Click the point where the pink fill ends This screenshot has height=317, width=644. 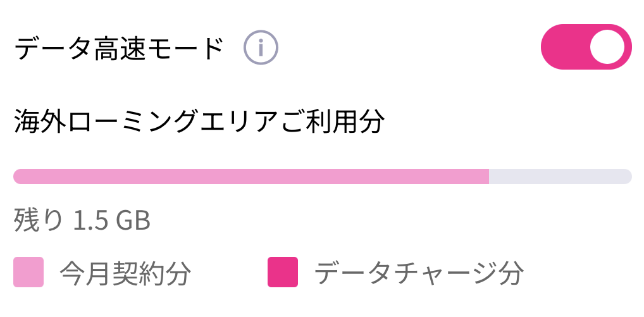pos(488,177)
